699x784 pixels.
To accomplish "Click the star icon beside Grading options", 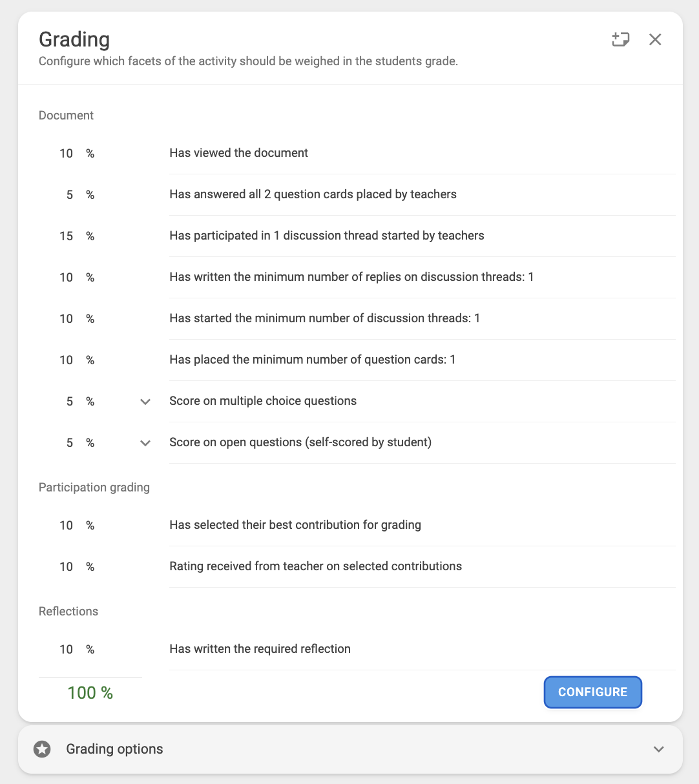I will (x=42, y=749).
